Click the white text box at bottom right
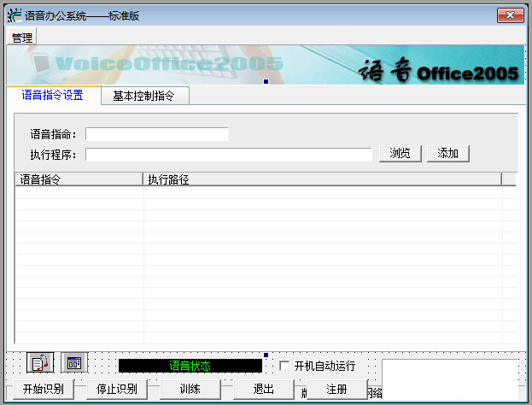The height and width of the screenshot is (405, 532). click(450, 379)
